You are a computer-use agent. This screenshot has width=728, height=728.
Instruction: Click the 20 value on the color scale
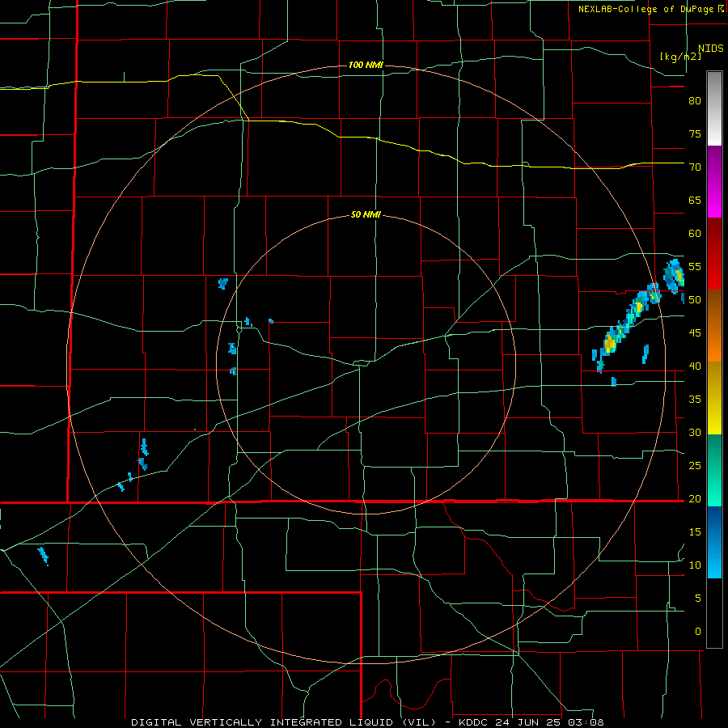(695, 498)
